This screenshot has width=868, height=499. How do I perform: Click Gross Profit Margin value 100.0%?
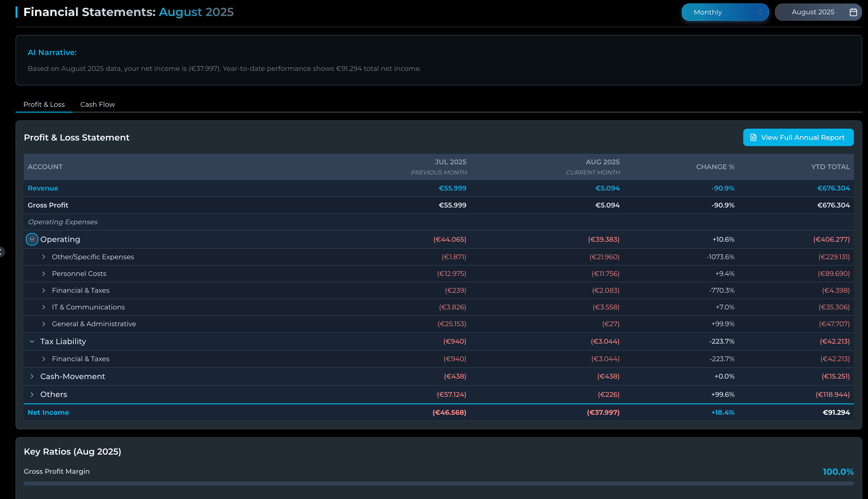[x=838, y=472]
